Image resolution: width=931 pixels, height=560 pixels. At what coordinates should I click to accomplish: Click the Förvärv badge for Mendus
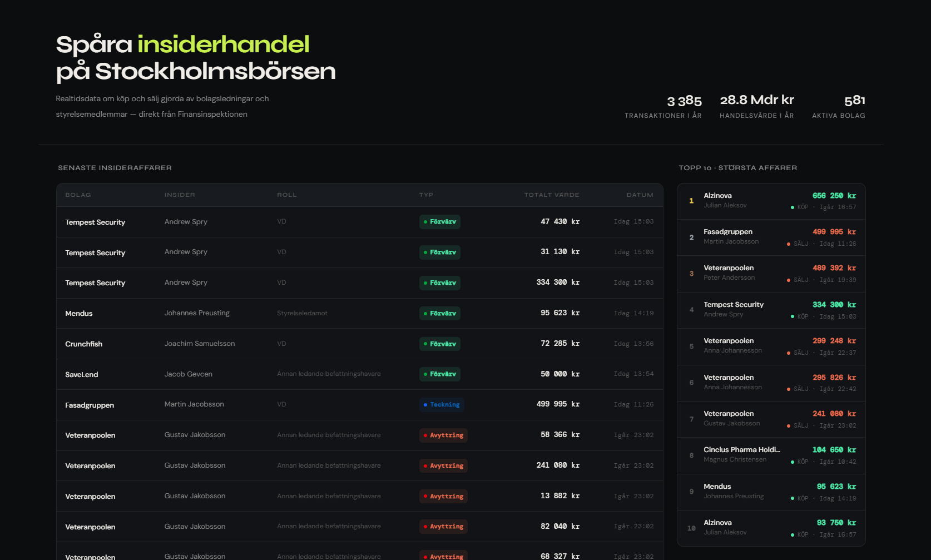click(439, 314)
